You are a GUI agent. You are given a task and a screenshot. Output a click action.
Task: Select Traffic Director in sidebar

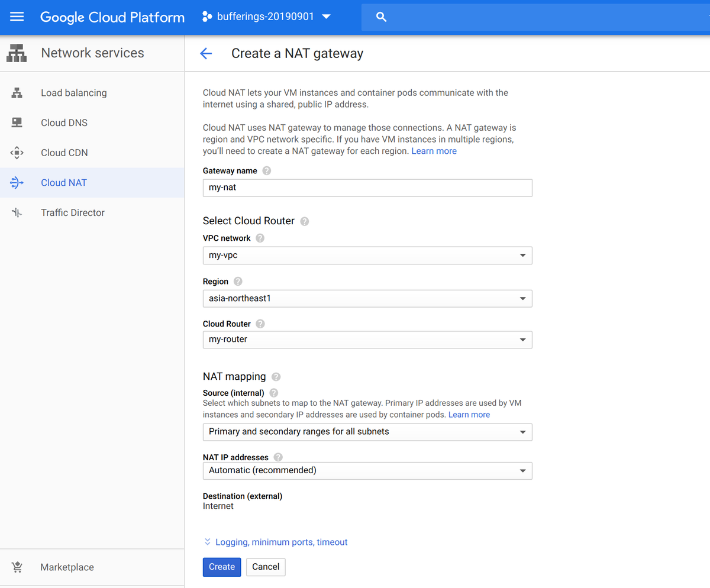(x=92, y=212)
